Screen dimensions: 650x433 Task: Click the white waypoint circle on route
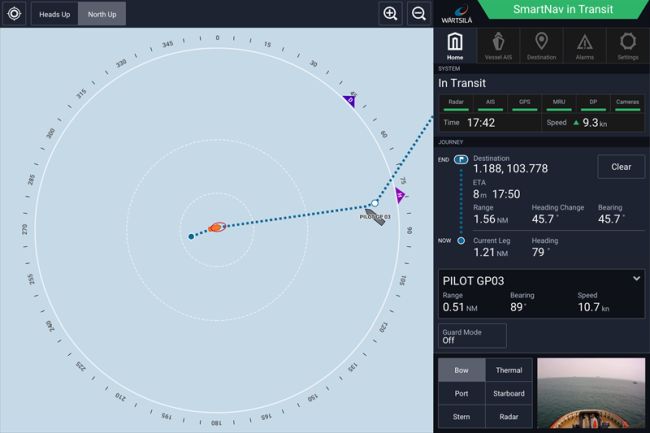tap(375, 203)
